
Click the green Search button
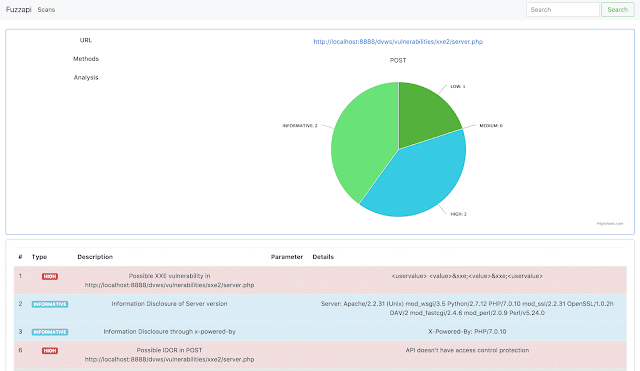click(618, 9)
